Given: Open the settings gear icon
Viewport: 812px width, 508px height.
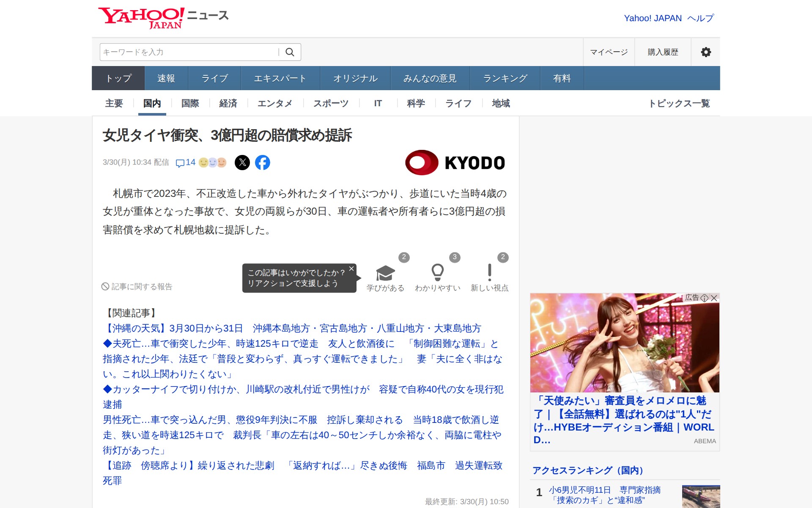Looking at the screenshot, I should [x=705, y=52].
